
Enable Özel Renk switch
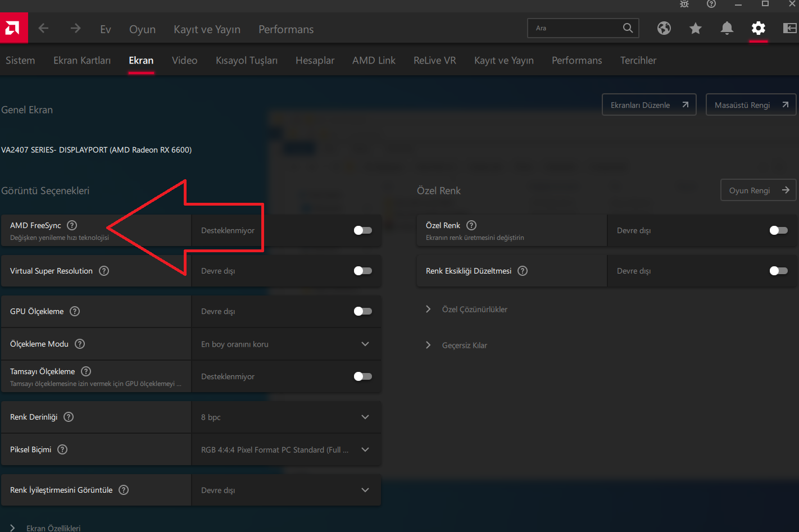pos(779,230)
